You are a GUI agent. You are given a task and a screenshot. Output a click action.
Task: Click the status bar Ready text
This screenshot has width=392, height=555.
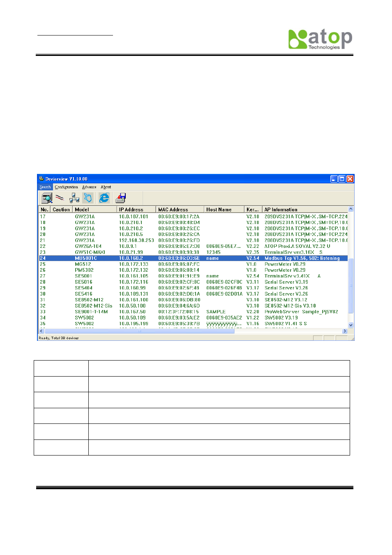coord(58,338)
